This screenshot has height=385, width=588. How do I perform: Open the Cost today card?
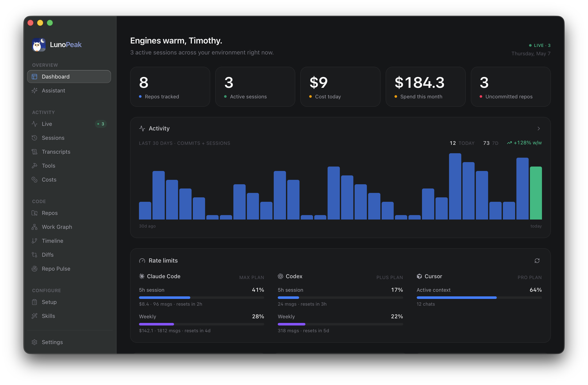340,87
